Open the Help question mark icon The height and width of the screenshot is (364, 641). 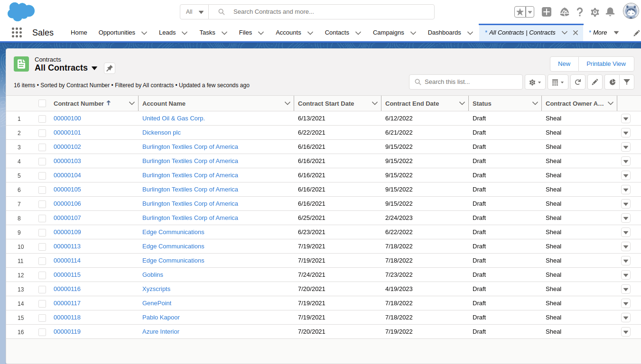point(580,12)
